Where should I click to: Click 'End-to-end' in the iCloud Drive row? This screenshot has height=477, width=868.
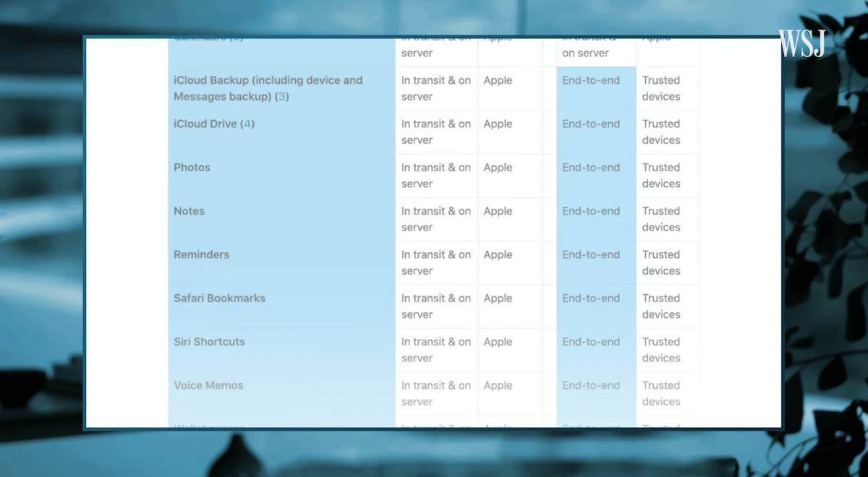(591, 124)
